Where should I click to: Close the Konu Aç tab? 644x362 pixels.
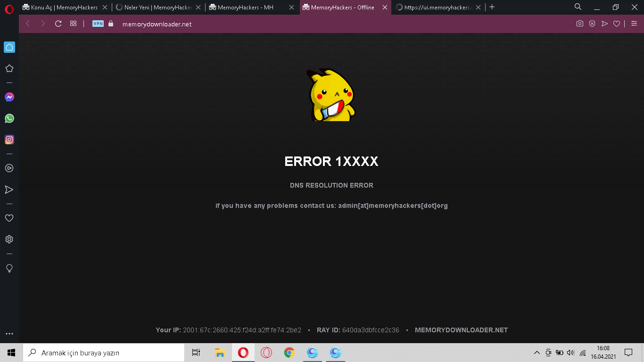pyautogui.click(x=105, y=8)
